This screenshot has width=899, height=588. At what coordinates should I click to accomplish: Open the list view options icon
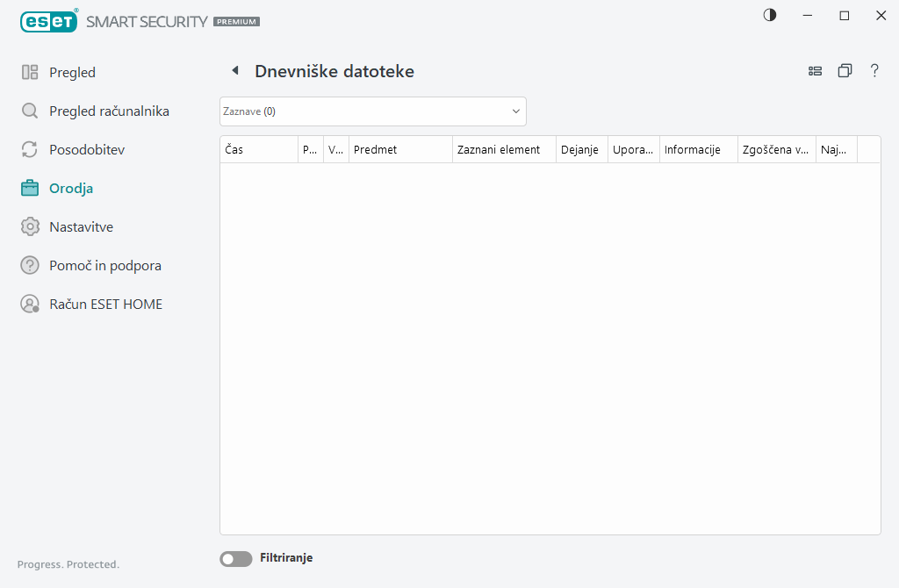(815, 71)
